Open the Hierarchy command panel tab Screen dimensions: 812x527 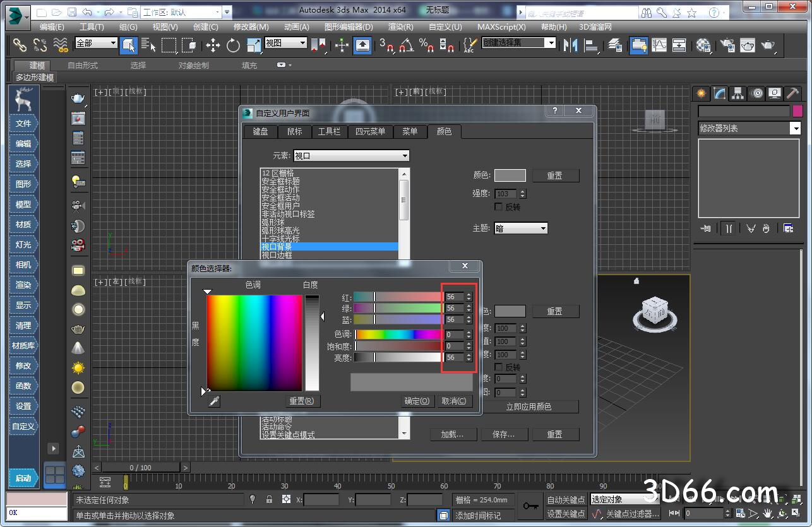click(737, 93)
